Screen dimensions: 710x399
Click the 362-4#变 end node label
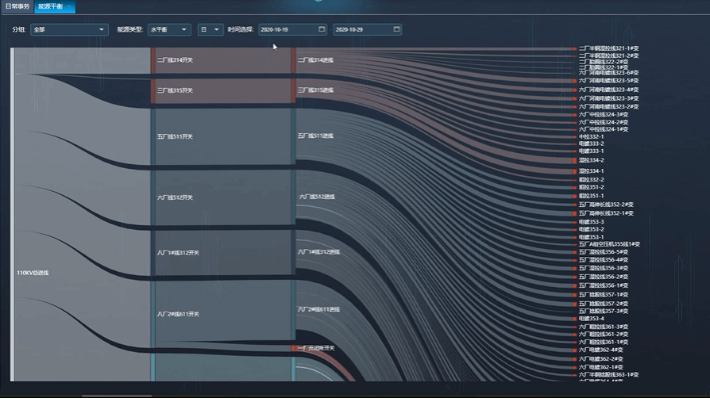[x=601, y=350]
